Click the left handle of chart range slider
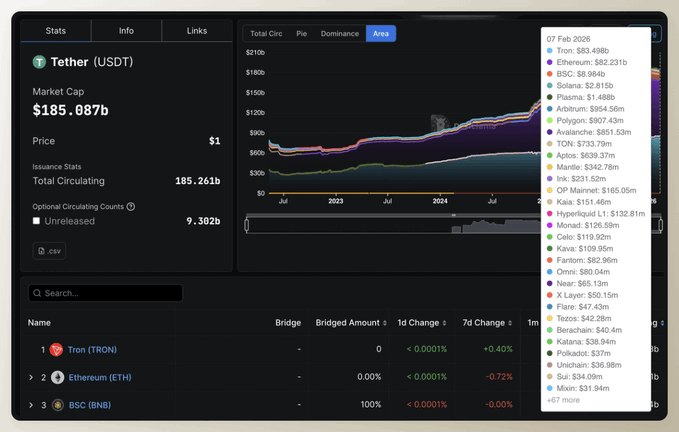 (247, 225)
